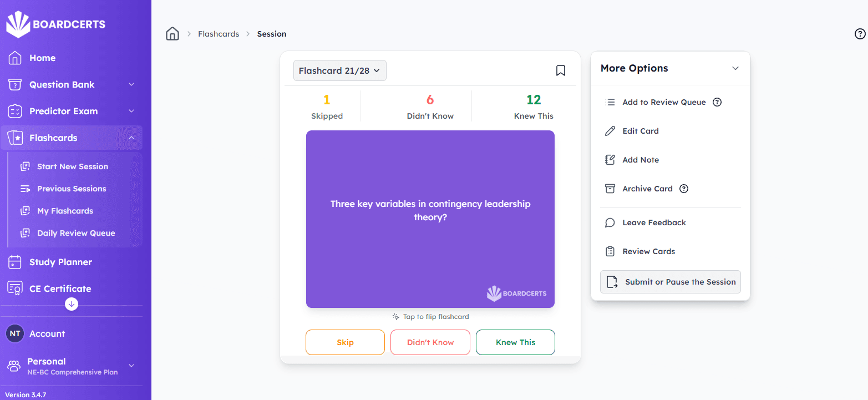Toggle the bookmark on the current flashcard
This screenshot has height=400, width=868.
[x=561, y=70]
